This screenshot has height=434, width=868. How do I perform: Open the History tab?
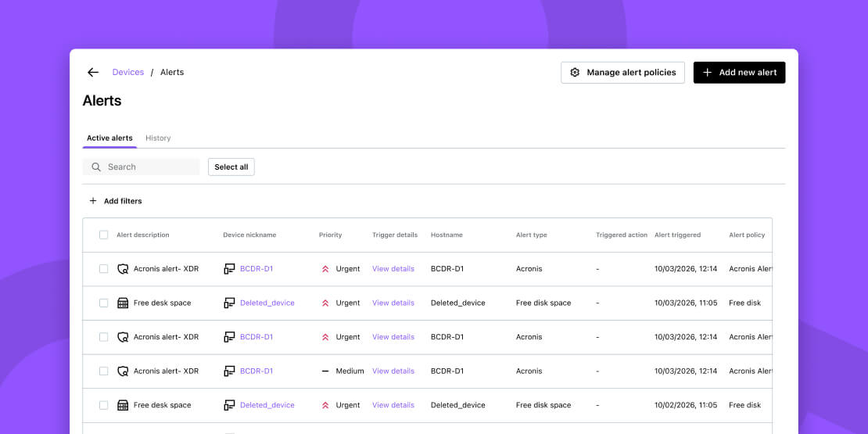pos(158,138)
